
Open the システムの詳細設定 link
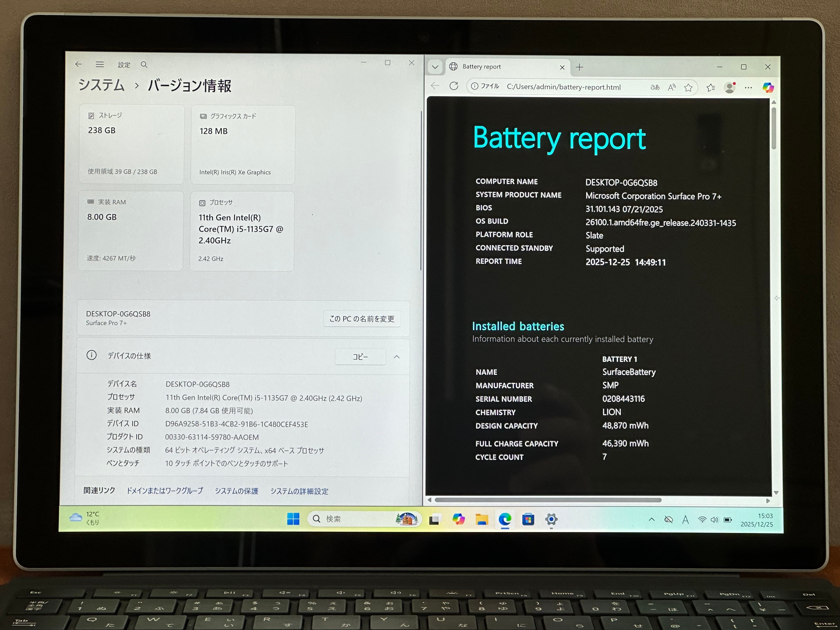299,491
